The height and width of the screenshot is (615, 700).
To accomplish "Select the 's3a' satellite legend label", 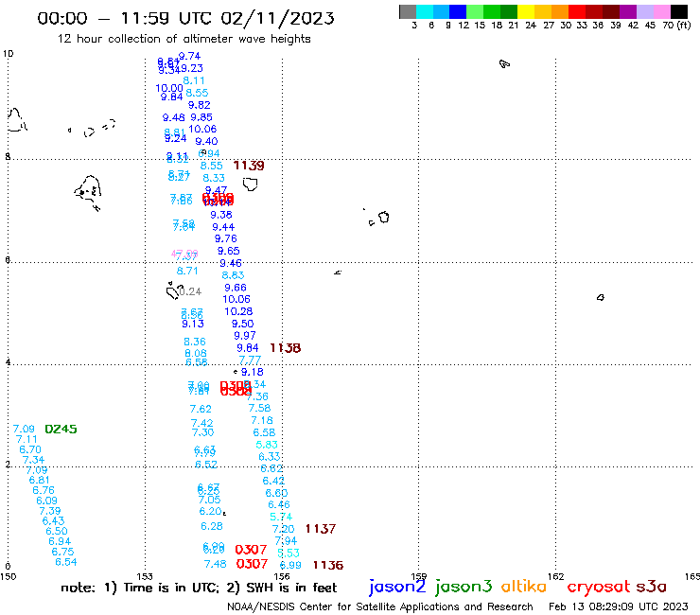I will pyautogui.click(x=651, y=587).
